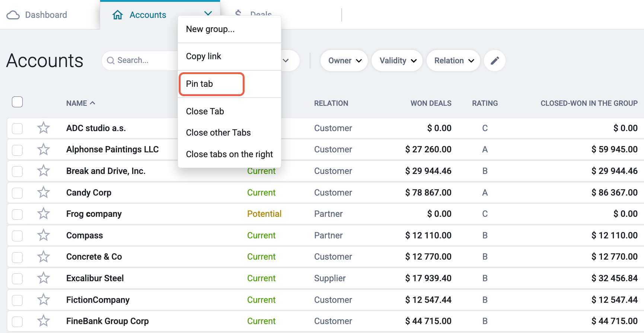Sort by the RELATION column header

coord(331,103)
